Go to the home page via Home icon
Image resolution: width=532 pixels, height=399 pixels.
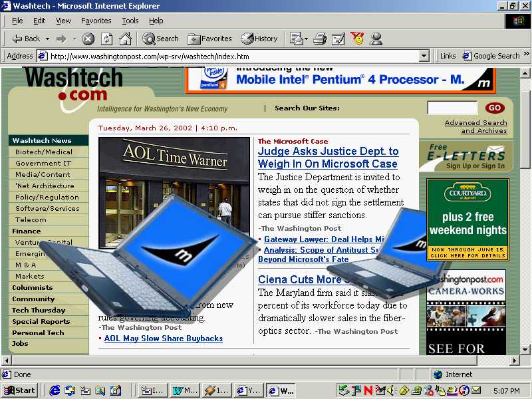click(x=125, y=39)
